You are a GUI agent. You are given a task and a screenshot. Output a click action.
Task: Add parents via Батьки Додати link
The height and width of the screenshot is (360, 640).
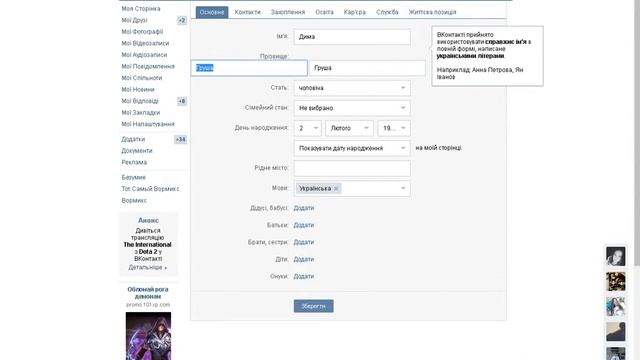pyautogui.click(x=304, y=225)
